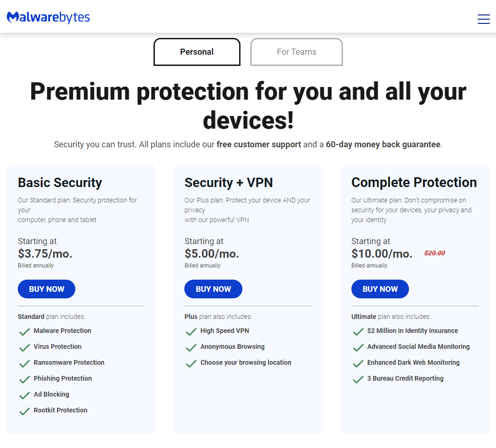Click the Security + VPN plan heading
Screen dimensions: 496x448
(x=228, y=182)
